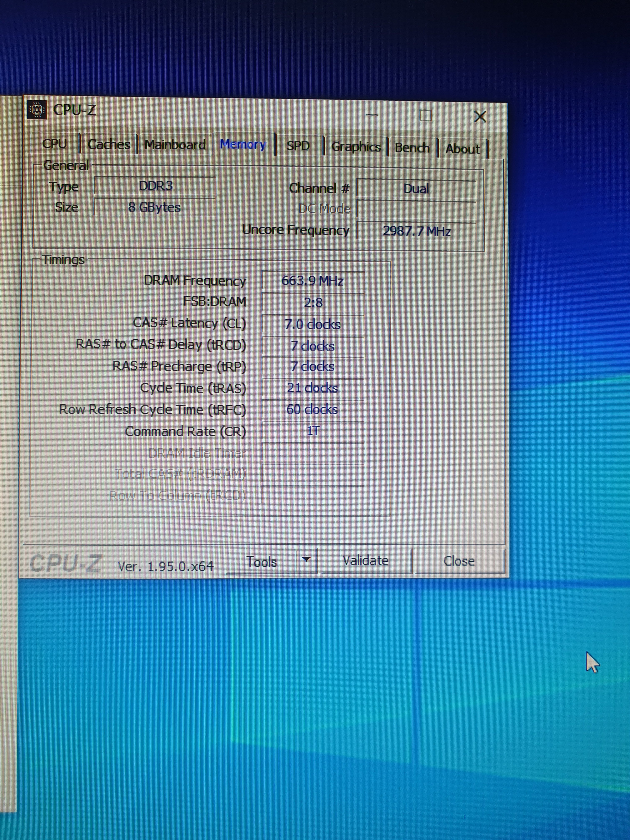Click the Tools button
The width and height of the screenshot is (630, 840).
point(261,562)
